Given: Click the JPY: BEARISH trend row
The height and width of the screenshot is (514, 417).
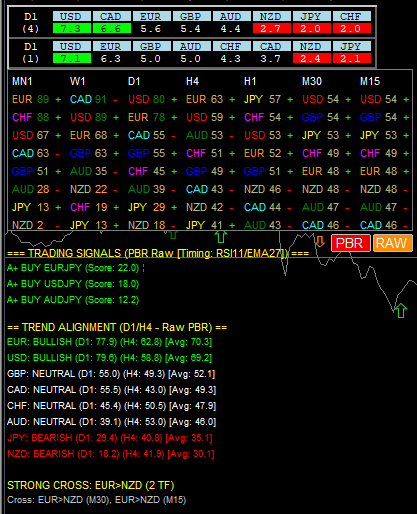Looking at the screenshot, I should click(110, 438).
